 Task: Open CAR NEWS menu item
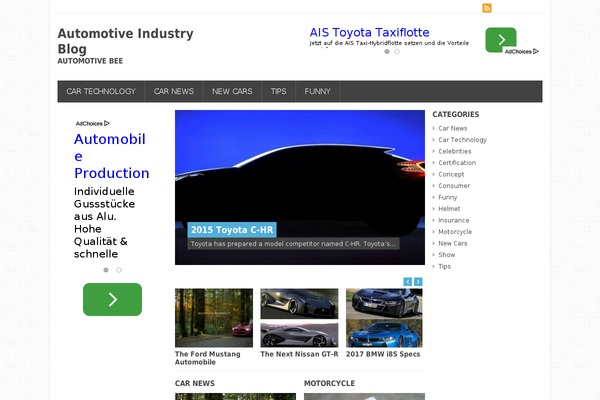pos(174,91)
